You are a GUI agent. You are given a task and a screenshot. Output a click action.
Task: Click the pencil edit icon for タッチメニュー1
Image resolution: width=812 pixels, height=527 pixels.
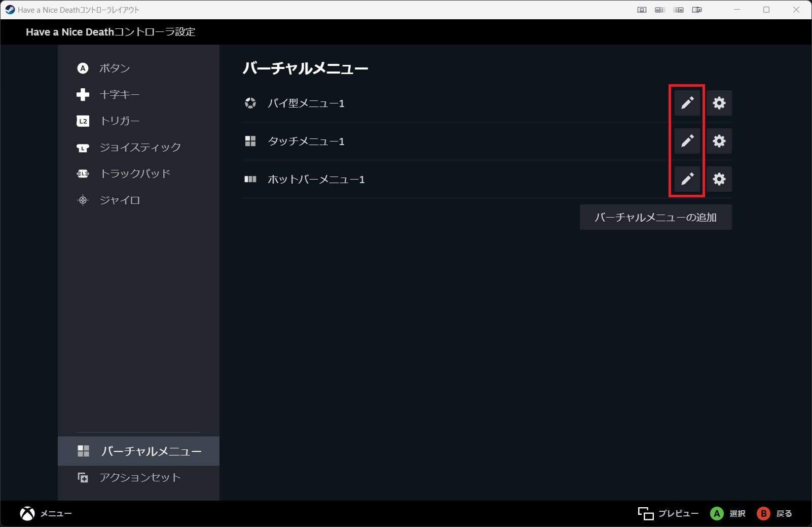tap(687, 141)
